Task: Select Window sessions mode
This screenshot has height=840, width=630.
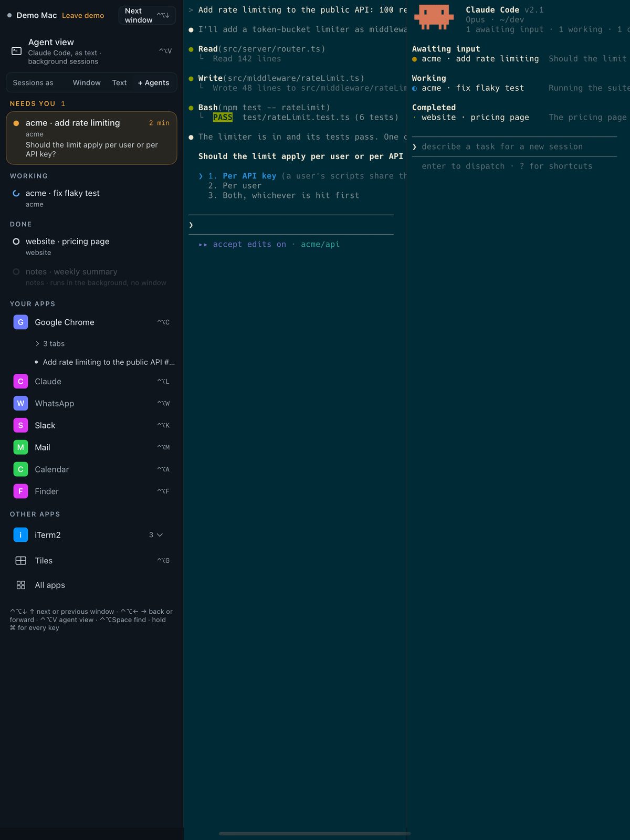Action: (87, 82)
